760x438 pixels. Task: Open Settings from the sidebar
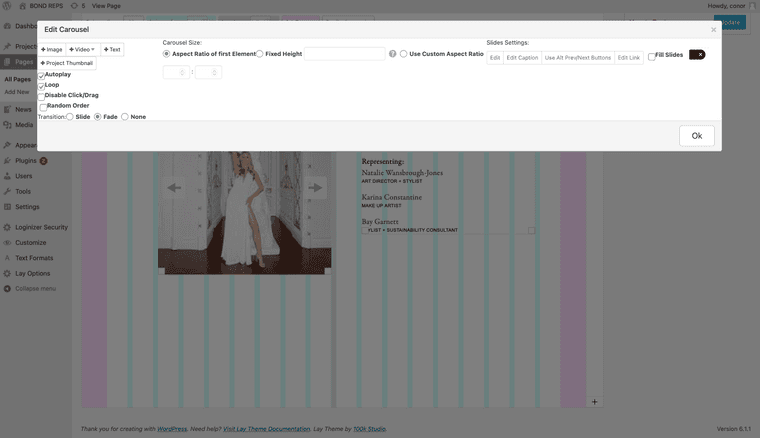click(x=27, y=207)
